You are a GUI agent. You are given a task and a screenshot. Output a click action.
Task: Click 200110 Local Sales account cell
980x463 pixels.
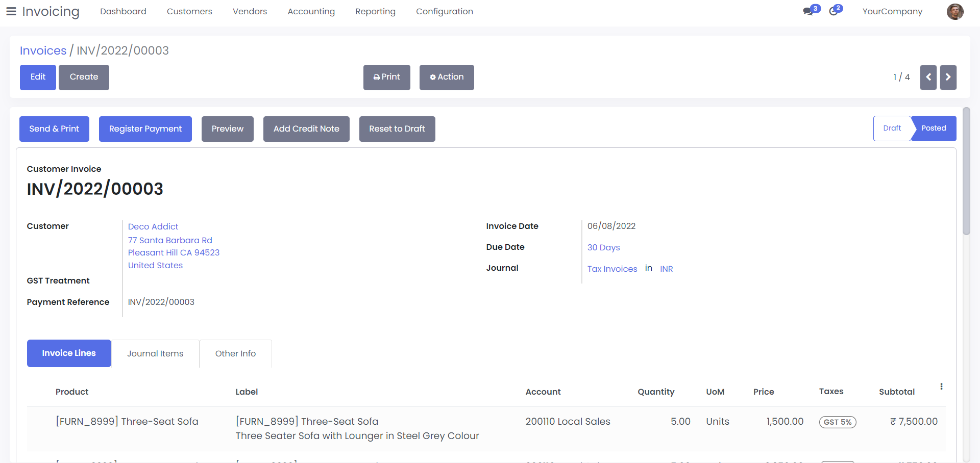(x=568, y=422)
